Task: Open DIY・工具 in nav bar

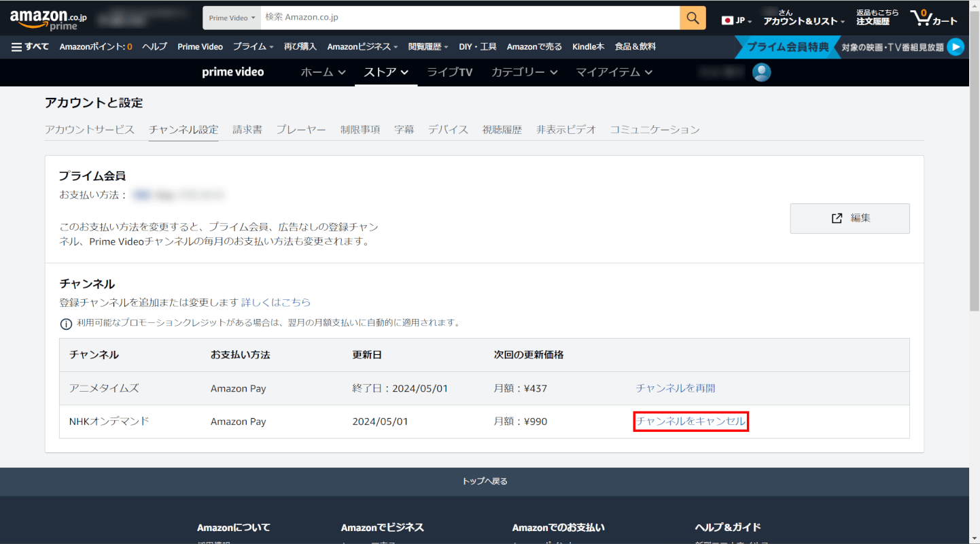Action: click(478, 47)
